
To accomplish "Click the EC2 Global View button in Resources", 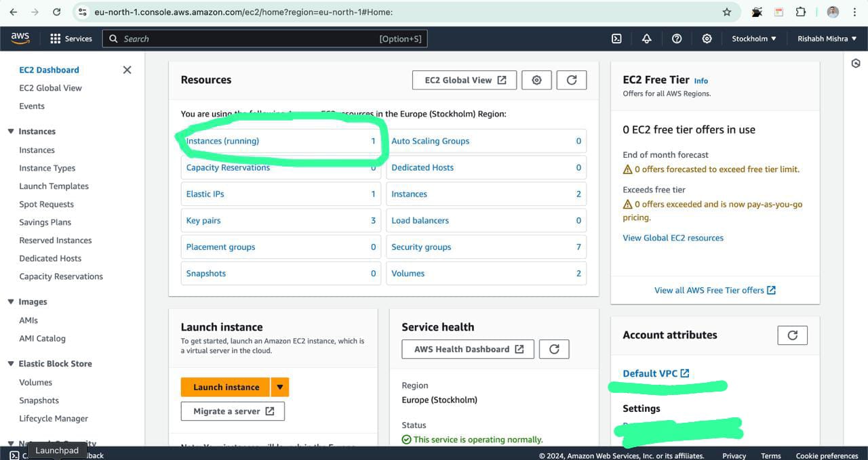I will click(465, 80).
